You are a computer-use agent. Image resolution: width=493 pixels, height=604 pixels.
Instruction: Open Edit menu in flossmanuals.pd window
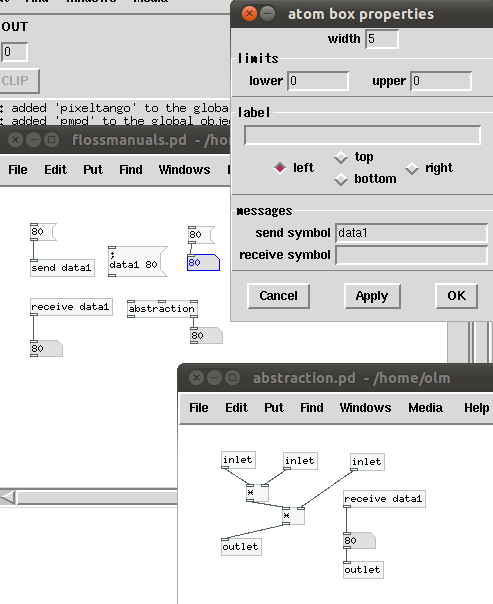pyautogui.click(x=55, y=170)
